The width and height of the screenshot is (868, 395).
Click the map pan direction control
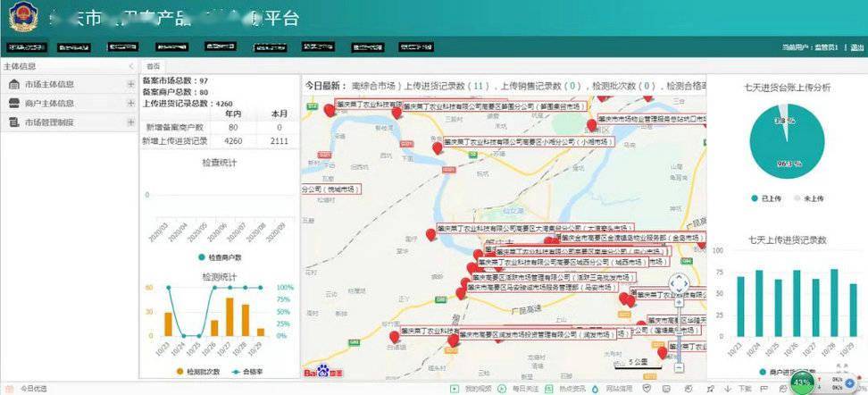click(678, 284)
